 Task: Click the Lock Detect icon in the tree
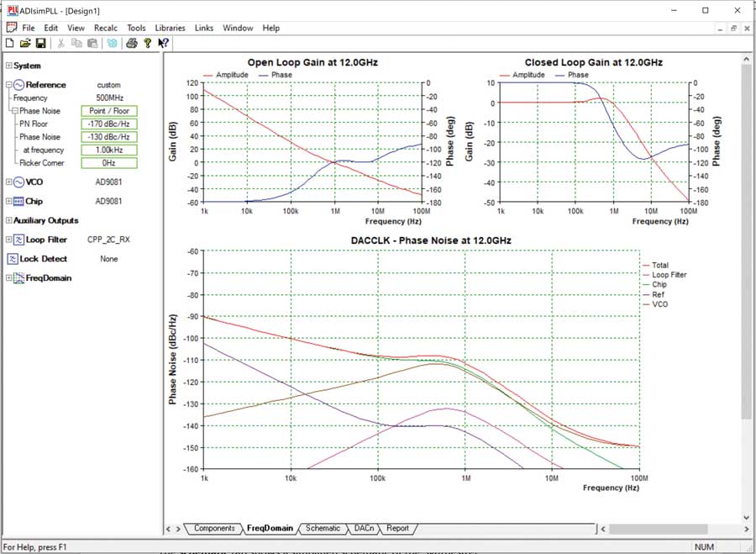tap(12, 259)
